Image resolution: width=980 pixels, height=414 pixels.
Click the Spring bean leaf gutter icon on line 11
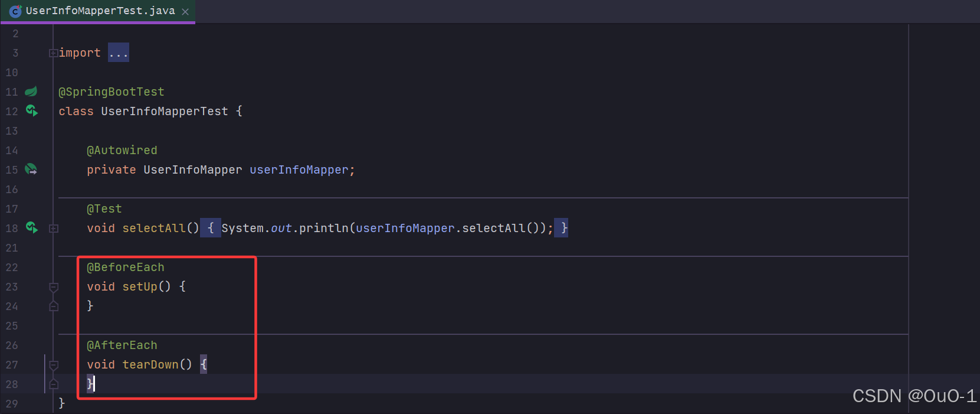point(31,92)
